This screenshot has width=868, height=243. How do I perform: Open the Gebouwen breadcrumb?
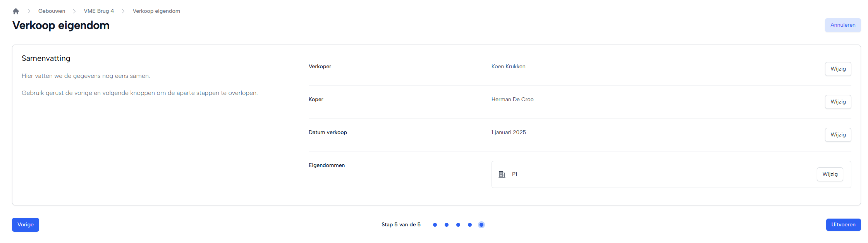click(x=52, y=11)
